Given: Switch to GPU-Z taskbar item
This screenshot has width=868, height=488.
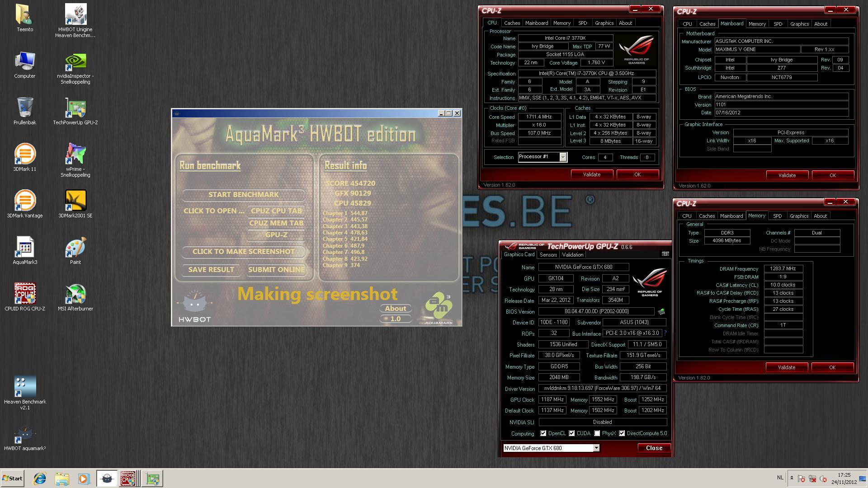Looking at the screenshot, I should [x=152, y=479].
